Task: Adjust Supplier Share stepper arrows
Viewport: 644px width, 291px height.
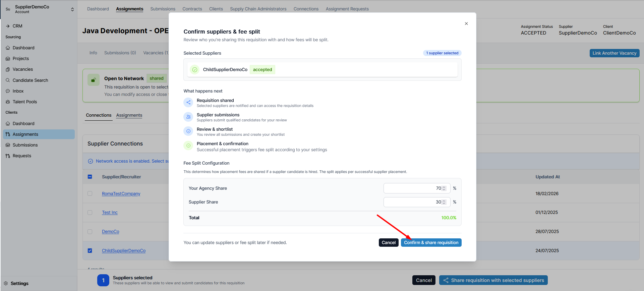Action: click(x=444, y=202)
